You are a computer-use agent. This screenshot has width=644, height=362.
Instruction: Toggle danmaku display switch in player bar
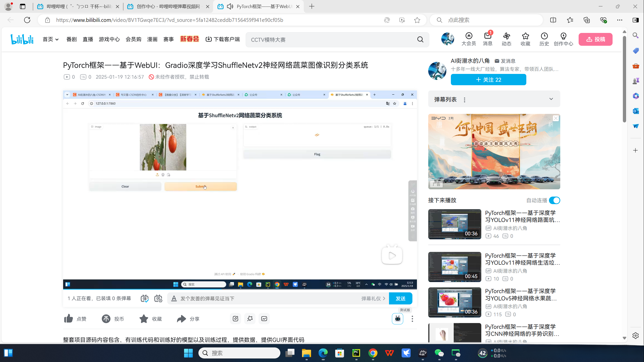click(x=144, y=298)
